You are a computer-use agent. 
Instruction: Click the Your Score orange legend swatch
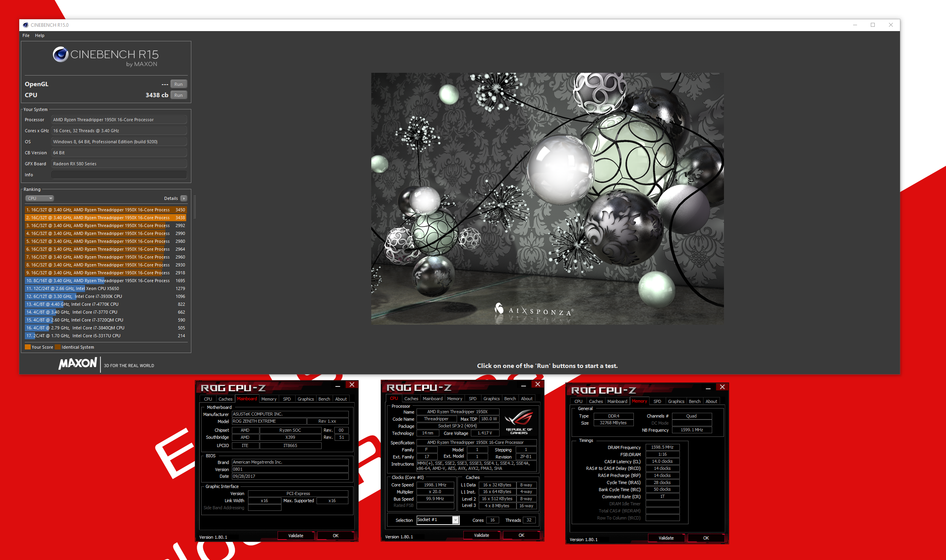click(x=28, y=347)
